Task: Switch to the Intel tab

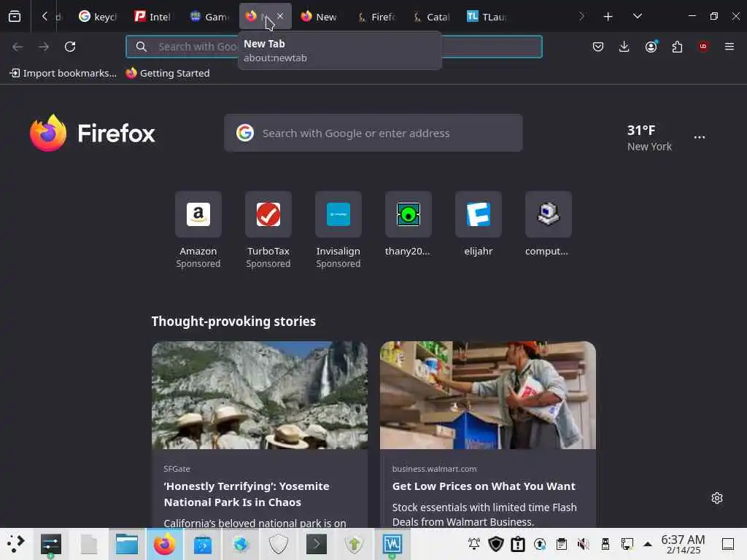Action: click(x=152, y=17)
